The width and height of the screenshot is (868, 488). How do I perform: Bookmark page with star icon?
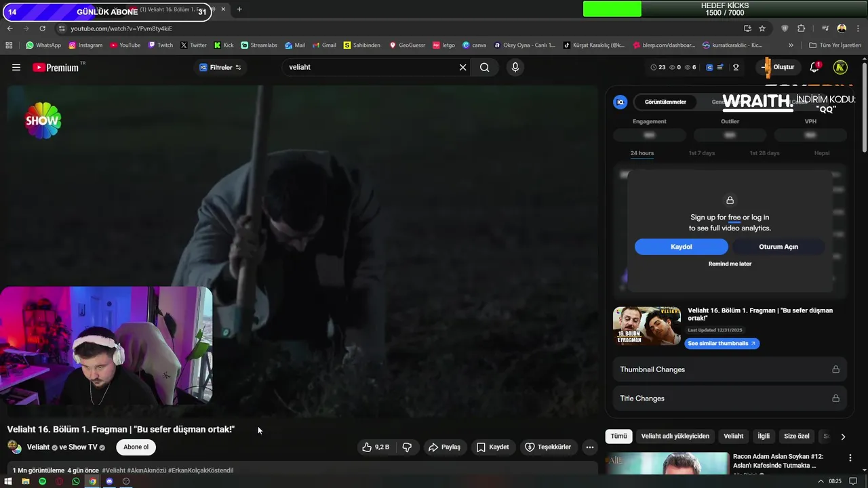pos(762,28)
